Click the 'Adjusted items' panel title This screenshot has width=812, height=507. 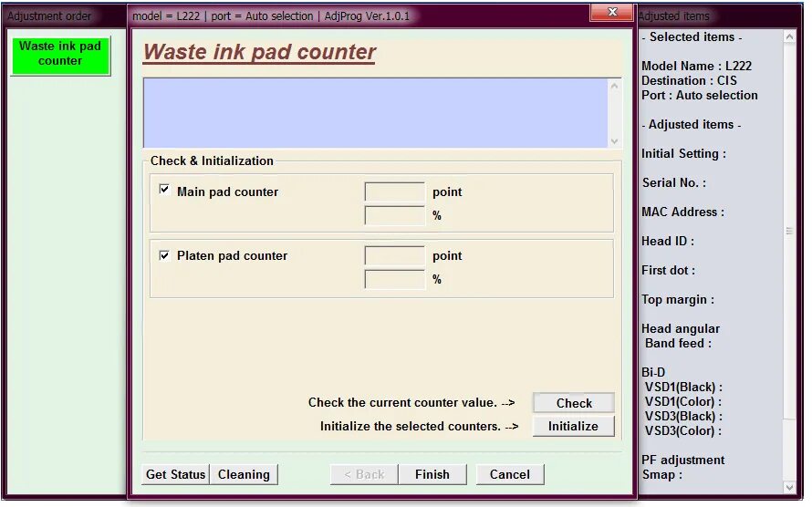click(x=673, y=16)
